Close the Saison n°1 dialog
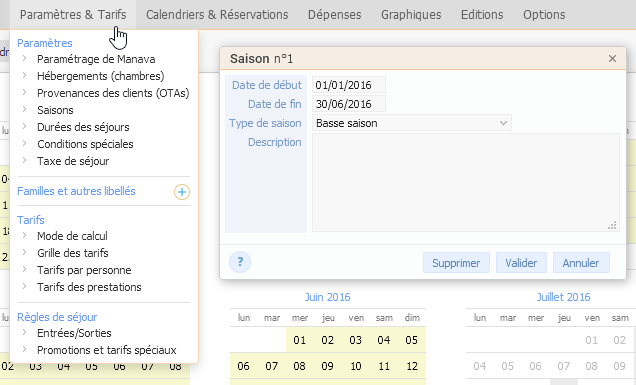The height and width of the screenshot is (385, 636). [x=612, y=59]
